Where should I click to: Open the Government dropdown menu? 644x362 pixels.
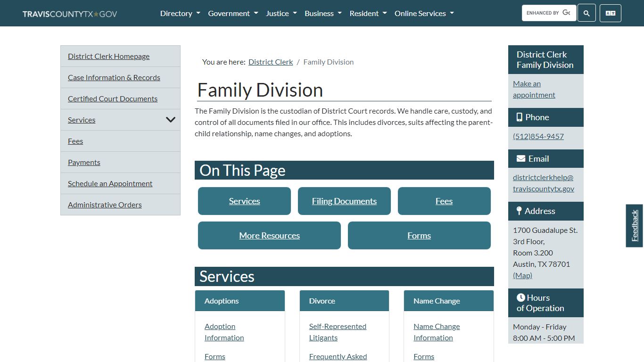pos(233,13)
